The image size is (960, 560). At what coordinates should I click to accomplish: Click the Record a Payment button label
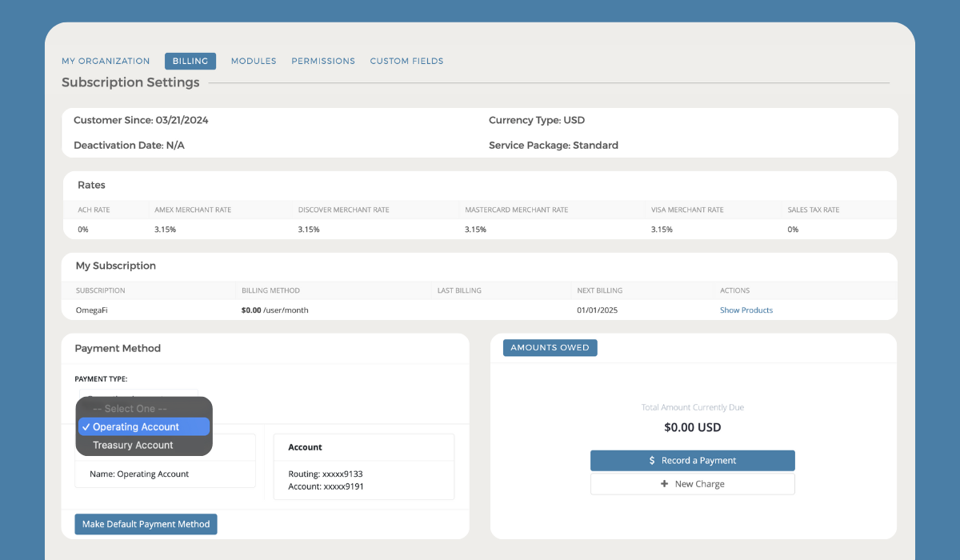click(698, 461)
